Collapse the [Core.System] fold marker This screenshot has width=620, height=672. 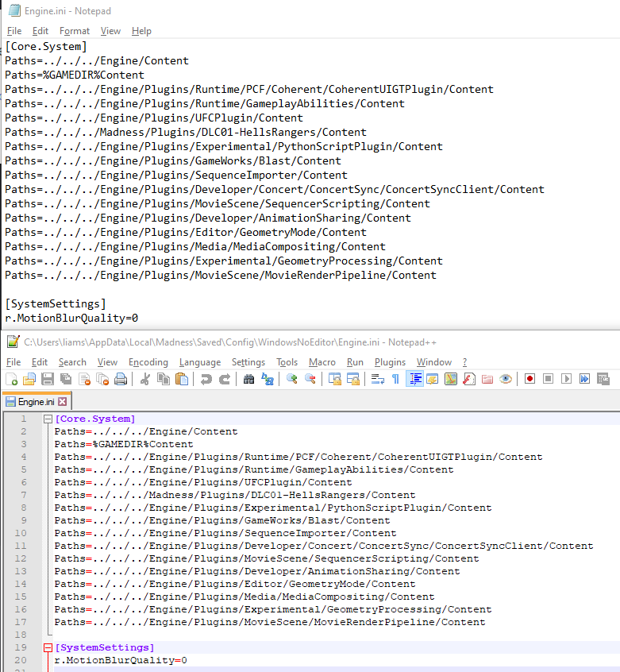pos(48,419)
